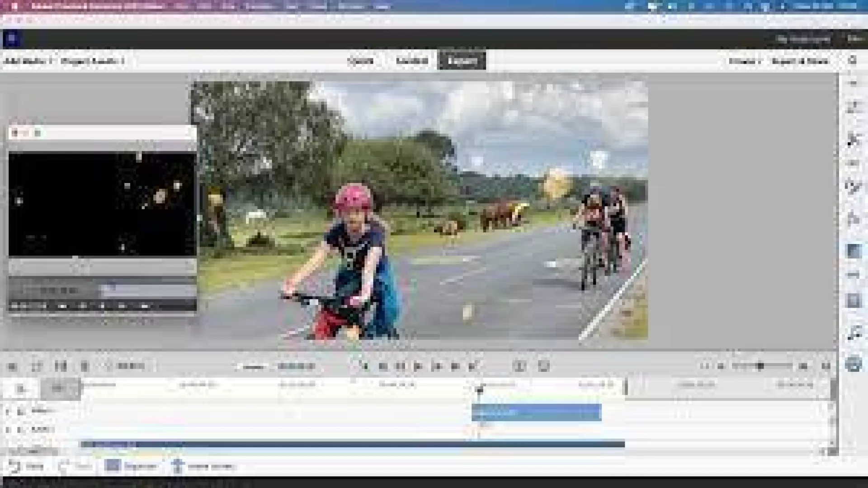The width and height of the screenshot is (868, 488).
Task: Open the Create dropdown menu
Action: pos(745,61)
